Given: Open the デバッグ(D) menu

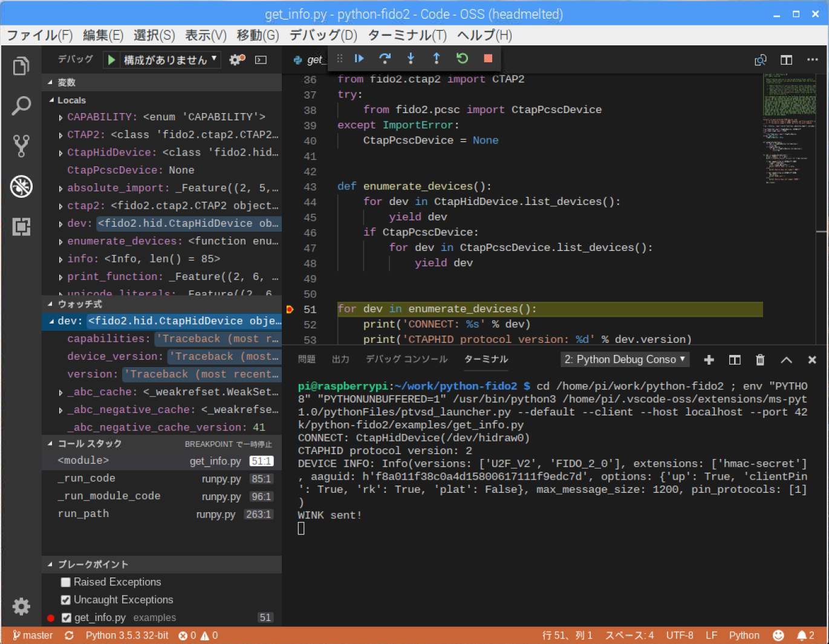Looking at the screenshot, I should (323, 35).
